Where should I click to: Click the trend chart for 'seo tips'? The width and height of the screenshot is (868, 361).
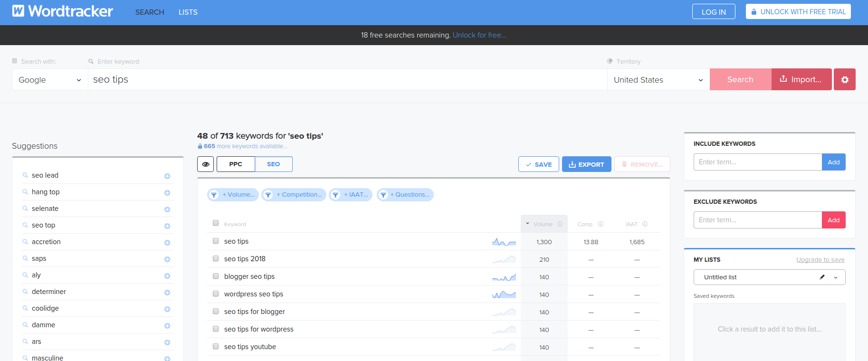tap(504, 242)
